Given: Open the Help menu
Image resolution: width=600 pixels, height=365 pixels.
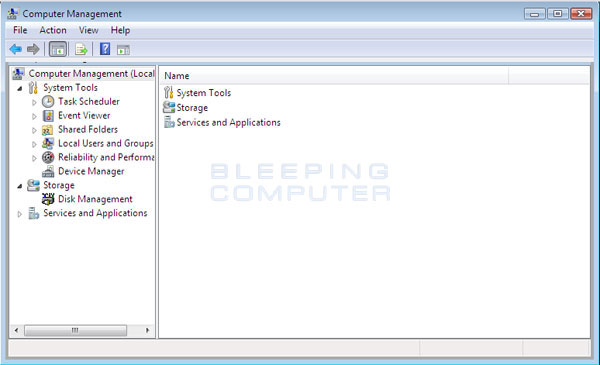Looking at the screenshot, I should pos(120,30).
